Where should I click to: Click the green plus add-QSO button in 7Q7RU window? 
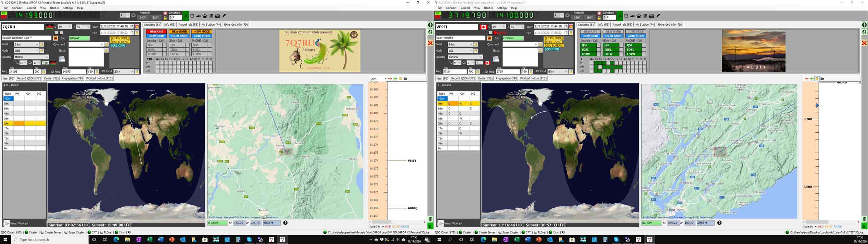click(430, 25)
